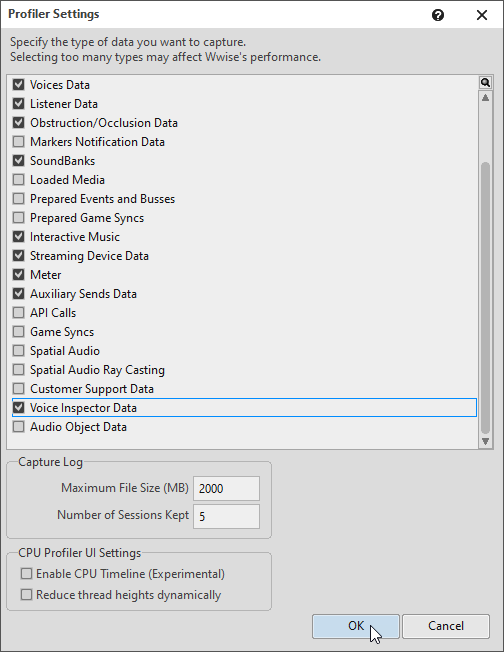This screenshot has height=652, width=504.
Task: Uncheck Voices Data checkbox
Action: (18, 84)
